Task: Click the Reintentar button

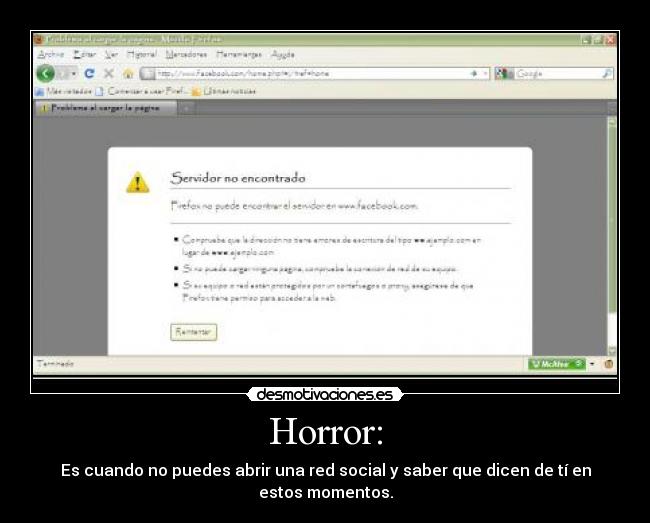Action: [194, 332]
